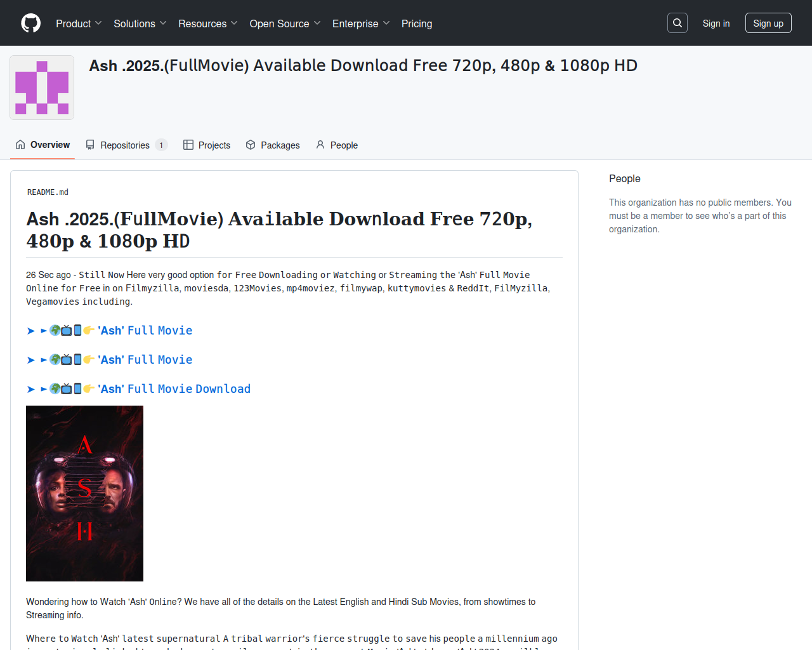Switch to the People tab
This screenshot has width=812, height=650.
[337, 145]
